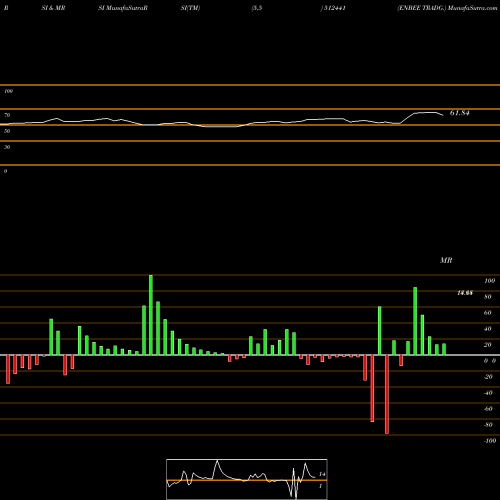Image resolution: width=500 pixels, height=500 pixels.
Task: Click the RSI axis label 30
Action: (x=7, y=147)
